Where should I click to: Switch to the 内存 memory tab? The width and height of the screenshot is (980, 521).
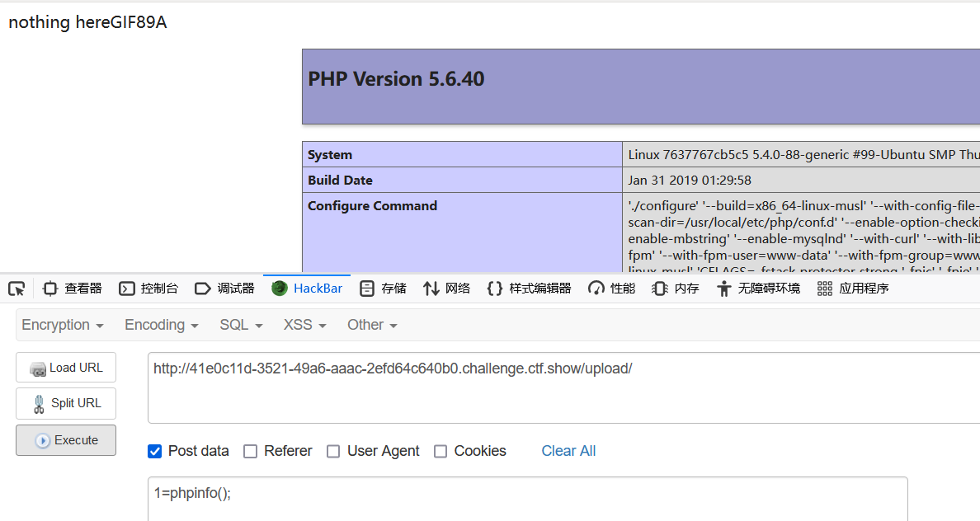point(675,289)
